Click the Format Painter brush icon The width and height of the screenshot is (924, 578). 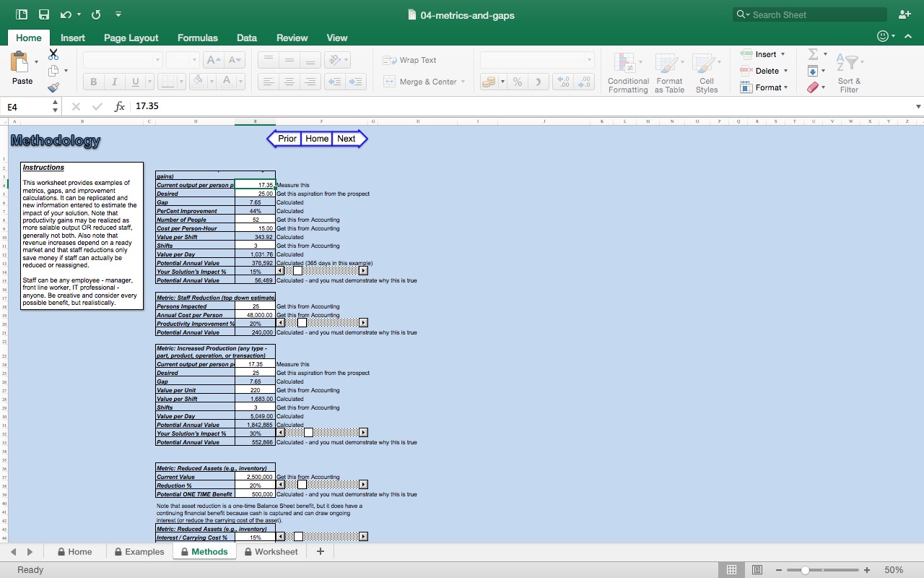tap(53, 87)
